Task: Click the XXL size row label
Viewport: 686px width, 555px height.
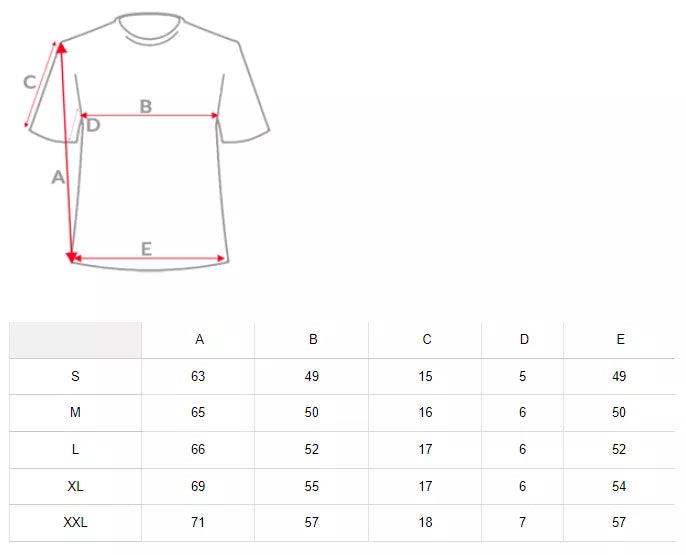Action: click(75, 523)
